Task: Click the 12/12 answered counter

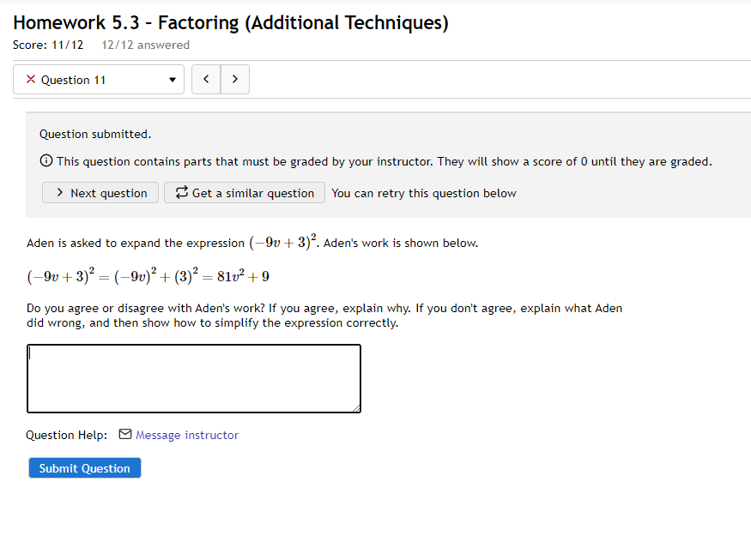Action: click(x=145, y=45)
